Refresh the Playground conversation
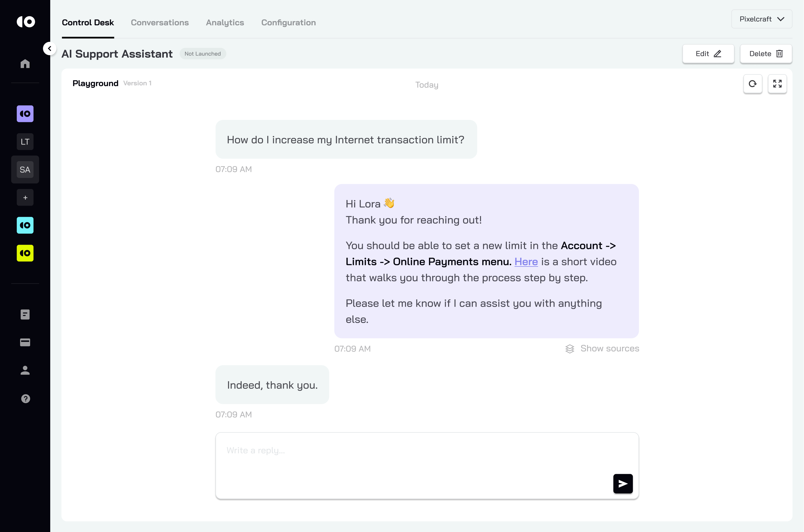This screenshot has height=532, width=804. pos(753,84)
